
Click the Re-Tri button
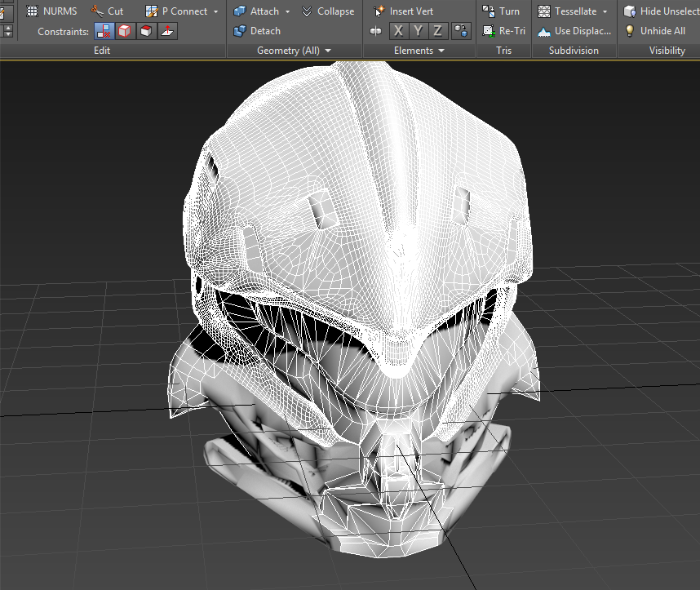click(504, 31)
